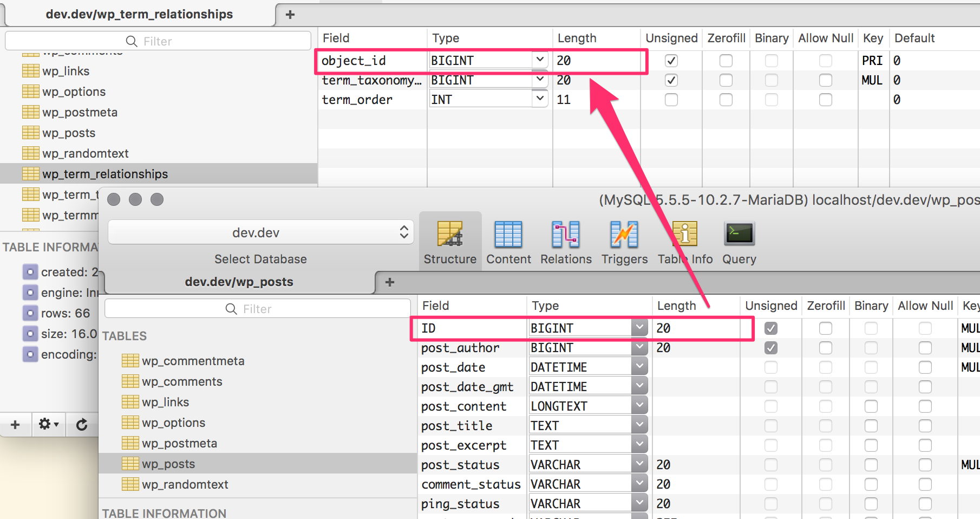
Task: Open type dropdown for post_title field
Action: 639,425
